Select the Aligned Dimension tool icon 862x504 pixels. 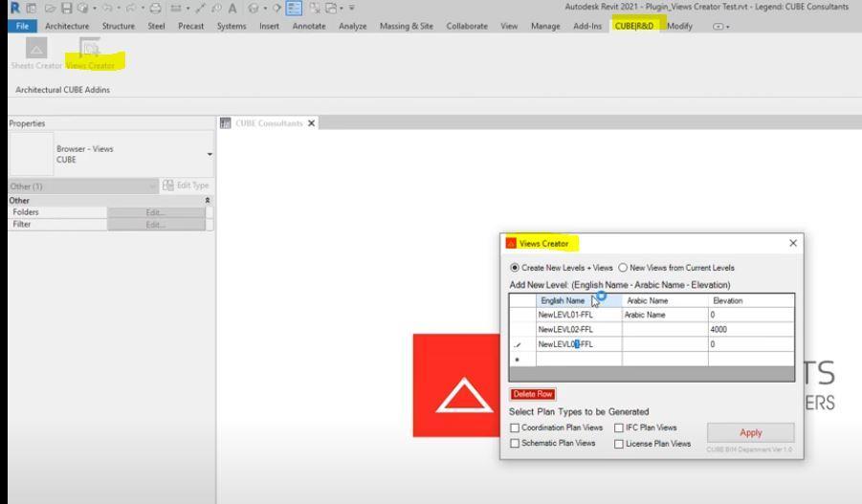200,9
